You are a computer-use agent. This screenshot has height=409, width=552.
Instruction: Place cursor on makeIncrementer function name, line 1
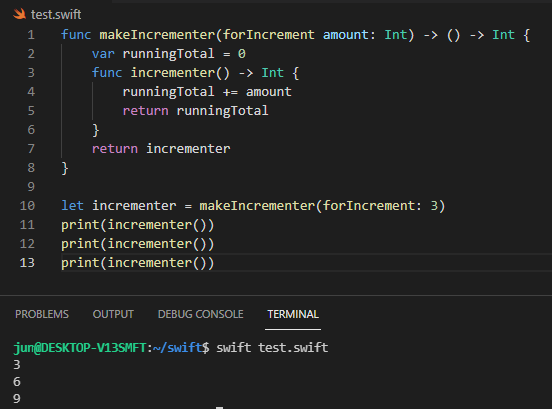point(157,35)
